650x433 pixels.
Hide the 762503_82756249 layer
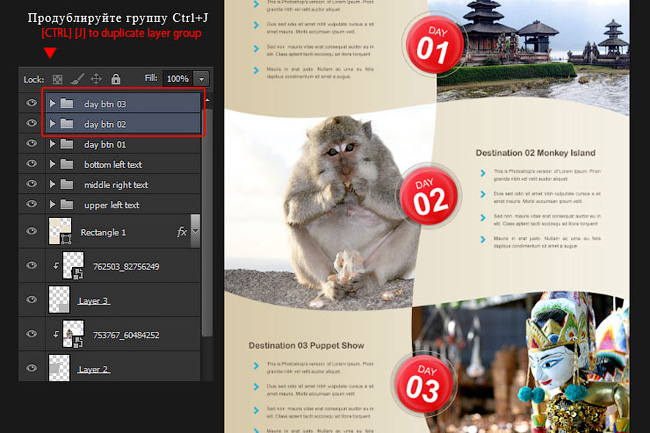[x=32, y=265]
